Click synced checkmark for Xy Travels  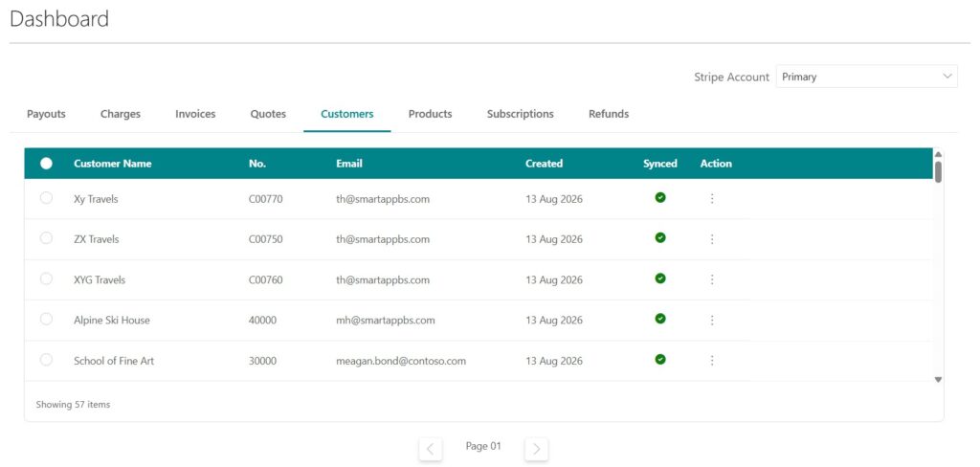(x=660, y=197)
